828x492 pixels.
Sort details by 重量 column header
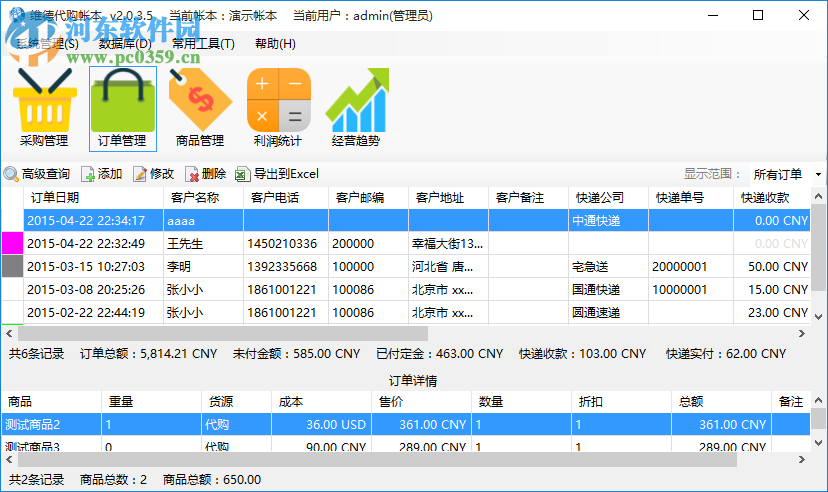(152, 402)
